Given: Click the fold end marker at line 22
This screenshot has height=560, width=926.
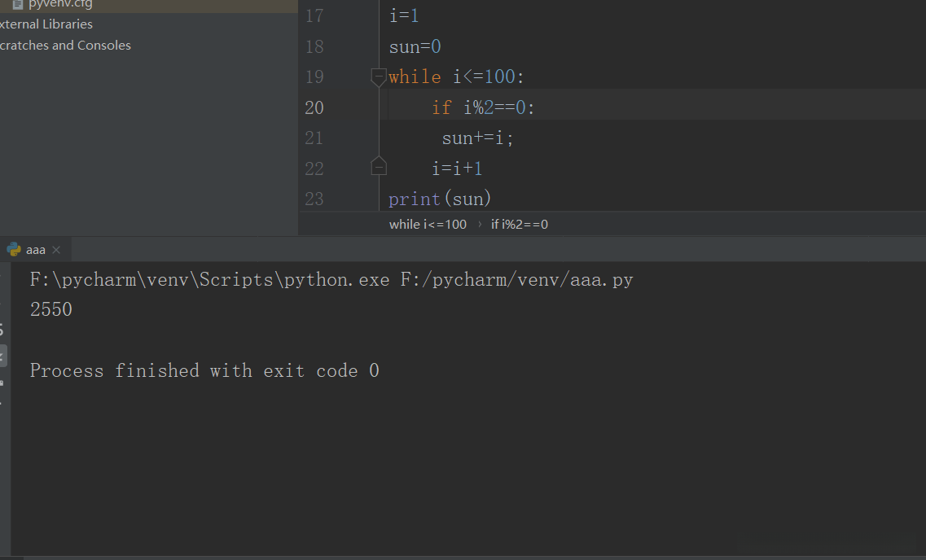Looking at the screenshot, I should (x=378, y=168).
